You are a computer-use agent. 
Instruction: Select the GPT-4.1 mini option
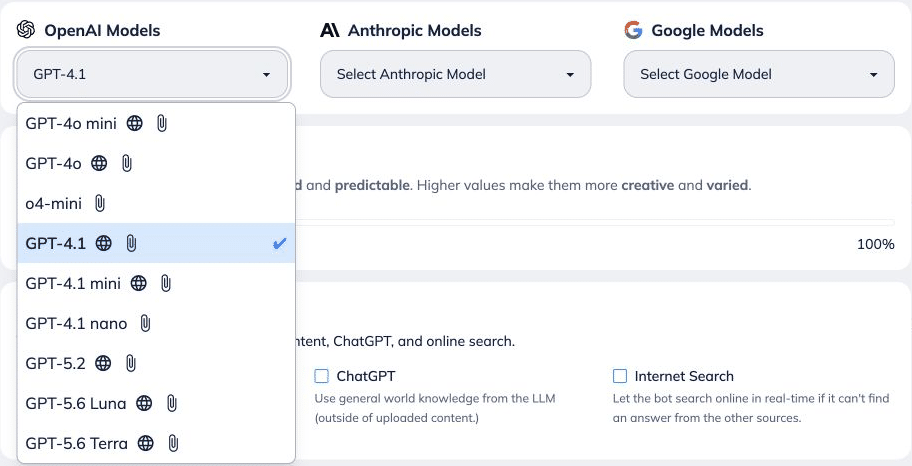[x=156, y=283]
